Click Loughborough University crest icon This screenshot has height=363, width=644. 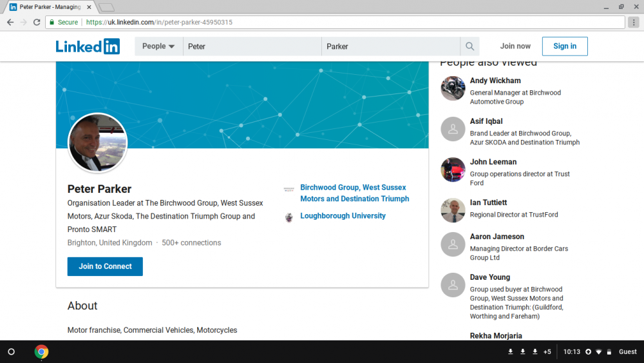coord(289,217)
